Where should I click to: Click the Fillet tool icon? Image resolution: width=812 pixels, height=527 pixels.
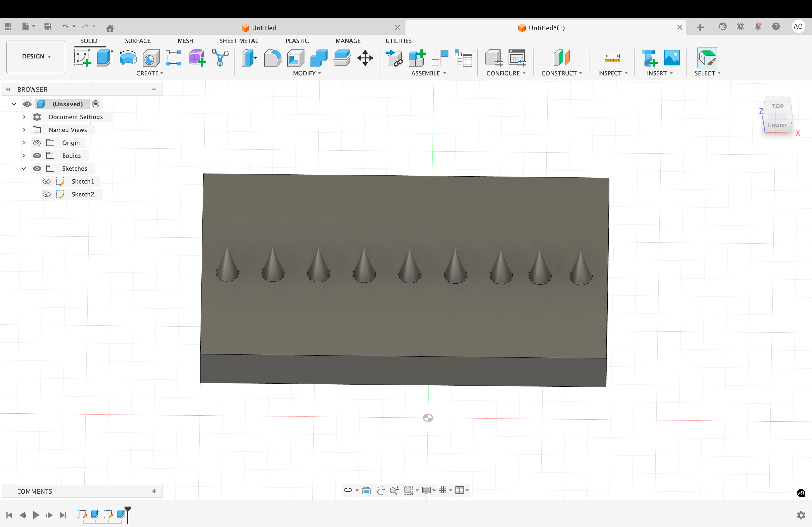[x=272, y=58]
